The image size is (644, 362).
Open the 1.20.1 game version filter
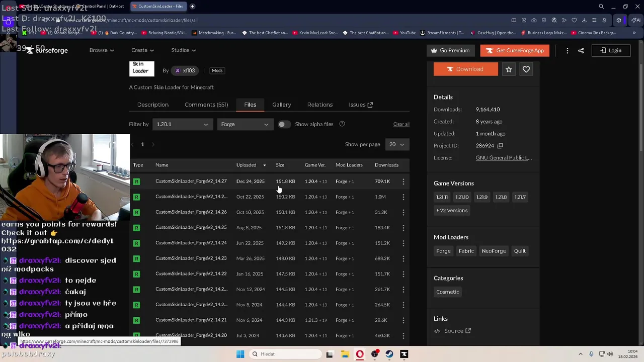(182, 124)
